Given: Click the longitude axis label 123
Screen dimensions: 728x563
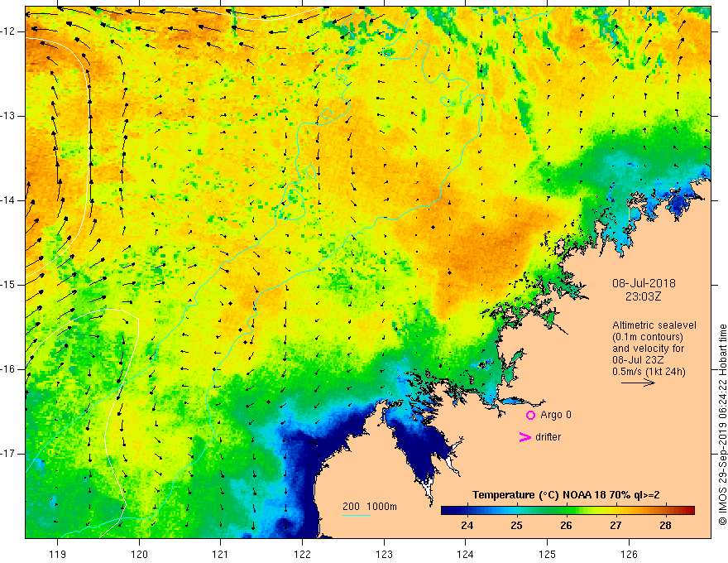Looking at the screenshot, I should (384, 554).
